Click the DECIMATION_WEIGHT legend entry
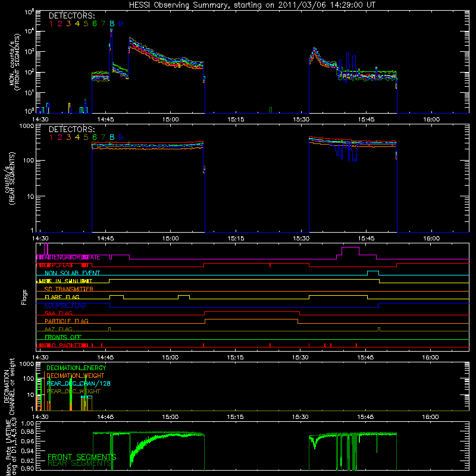The image size is (476, 476). [x=76, y=375]
